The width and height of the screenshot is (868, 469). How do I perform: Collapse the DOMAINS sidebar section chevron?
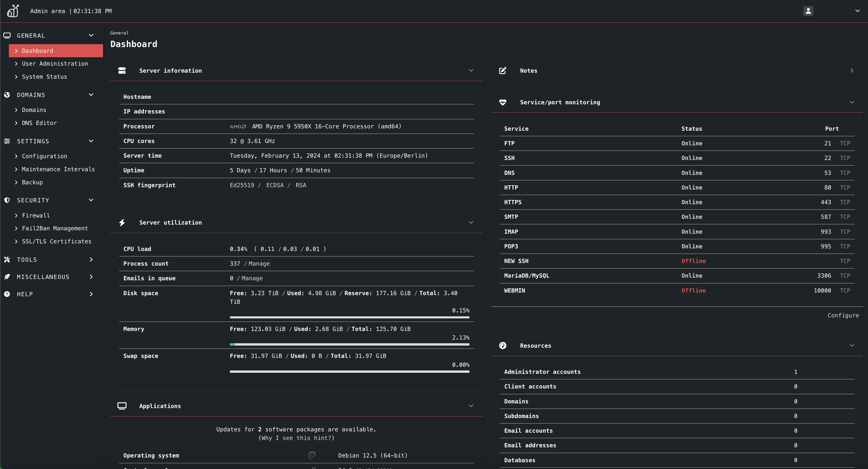point(91,95)
